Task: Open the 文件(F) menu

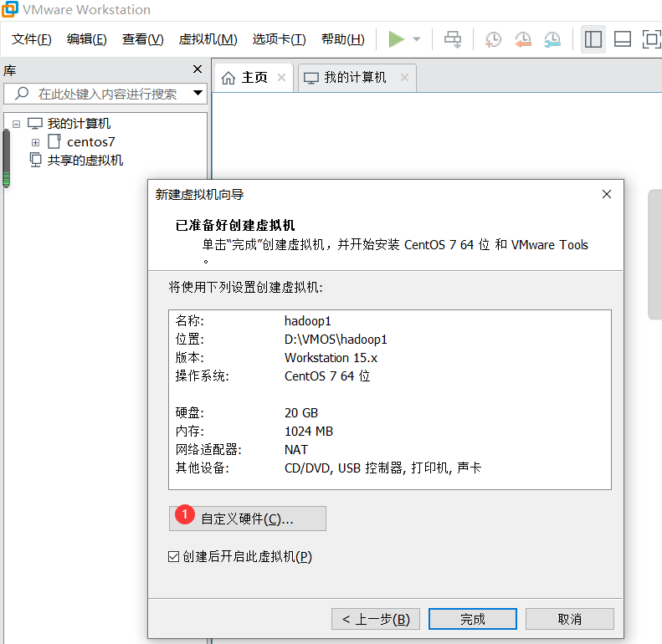Action: [32, 39]
